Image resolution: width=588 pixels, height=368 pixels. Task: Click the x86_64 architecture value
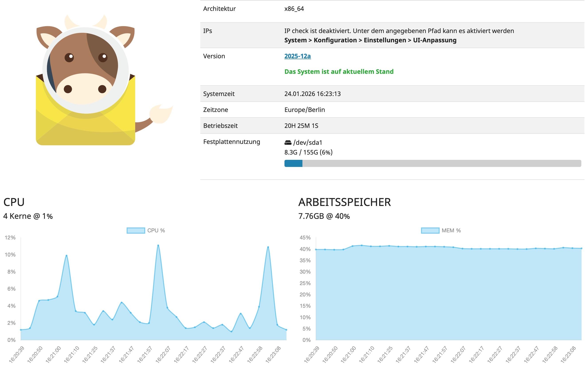click(294, 9)
